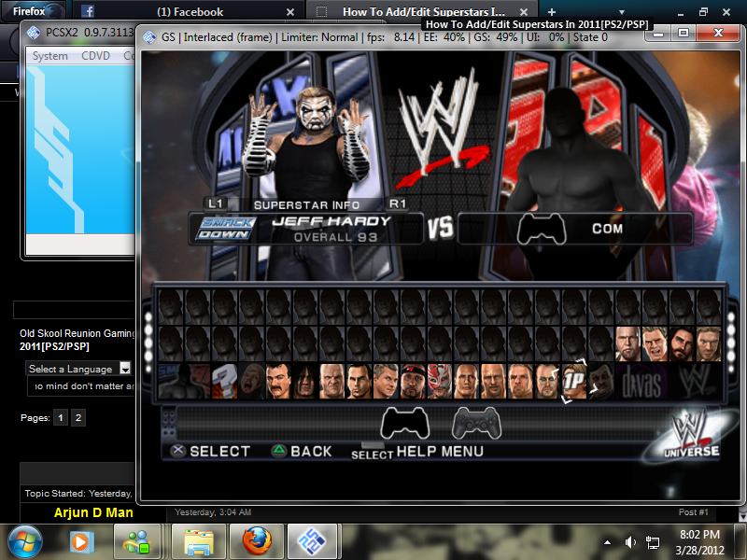747x560 pixels.
Task: Select the long black hair face portrait
Action: 305,381
